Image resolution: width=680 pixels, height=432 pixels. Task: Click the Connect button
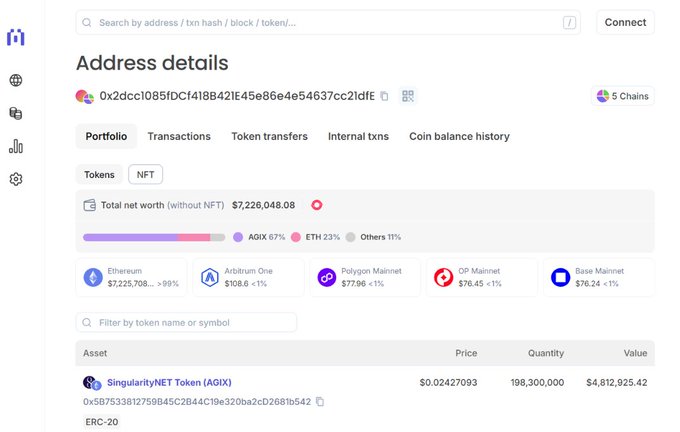(x=625, y=23)
